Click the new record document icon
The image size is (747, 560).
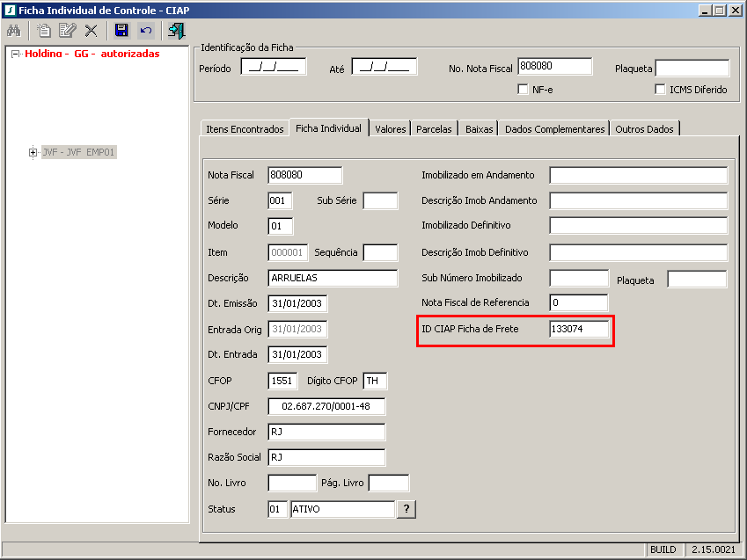coord(44,31)
